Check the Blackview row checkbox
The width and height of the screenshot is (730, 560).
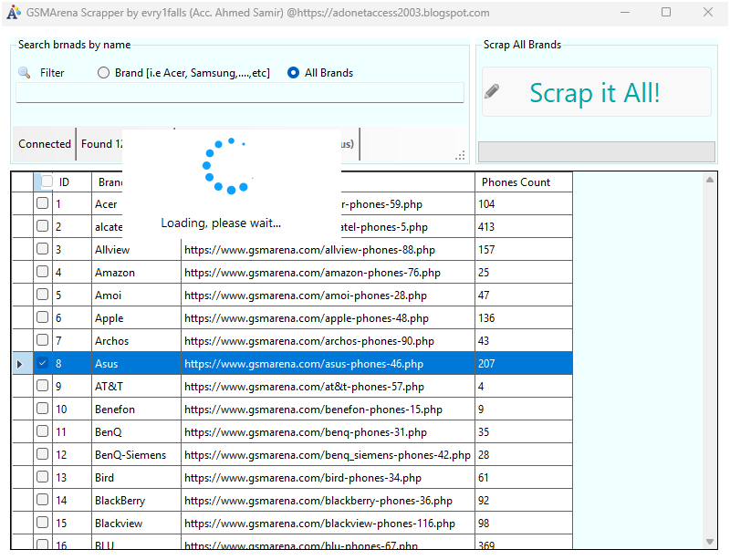click(42, 523)
